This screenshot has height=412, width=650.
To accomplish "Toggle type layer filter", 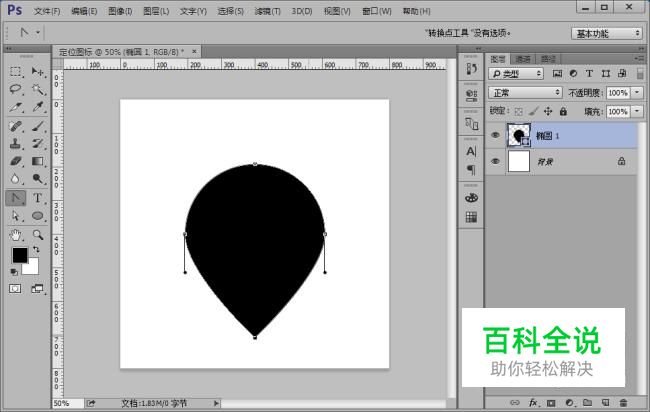I will tap(589, 74).
